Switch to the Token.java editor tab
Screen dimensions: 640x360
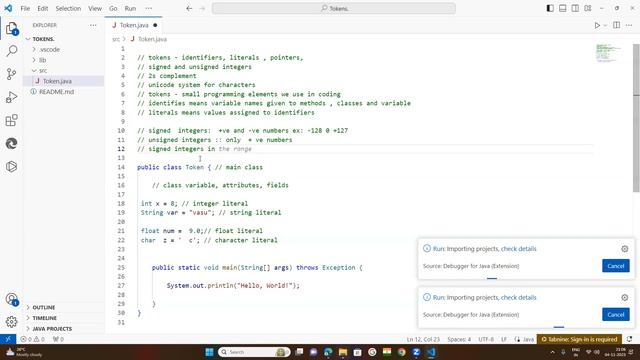133,25
